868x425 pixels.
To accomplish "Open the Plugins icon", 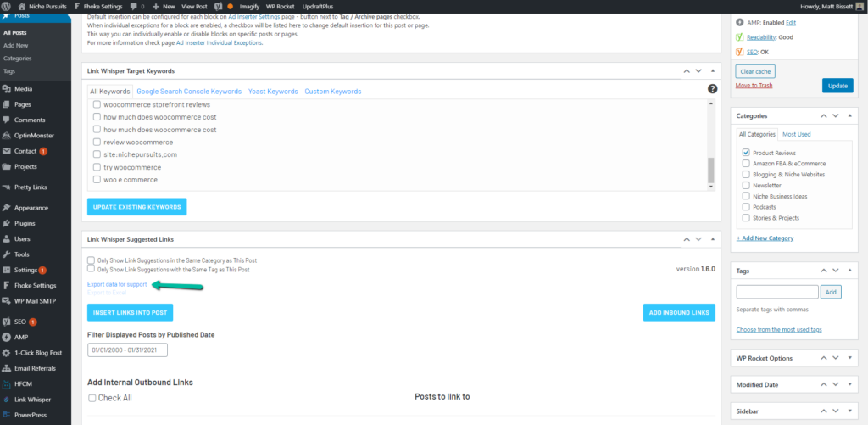I will [x=7, y=223].
